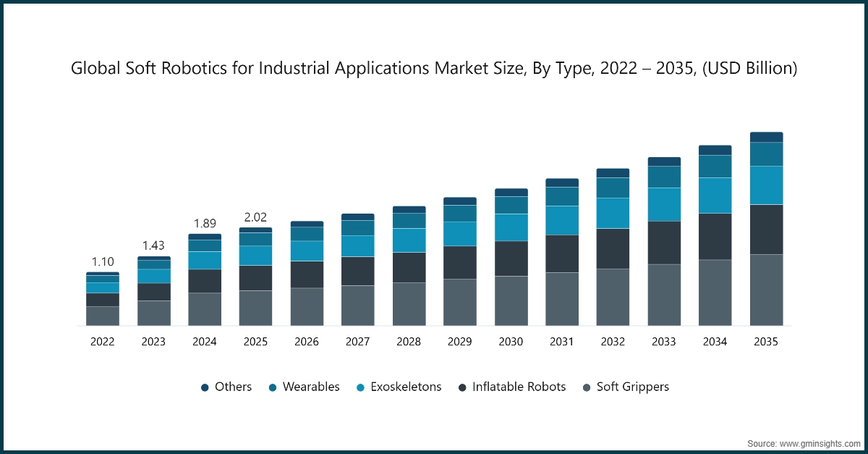Expand the 2035 bar breakdown

point(766,228)
